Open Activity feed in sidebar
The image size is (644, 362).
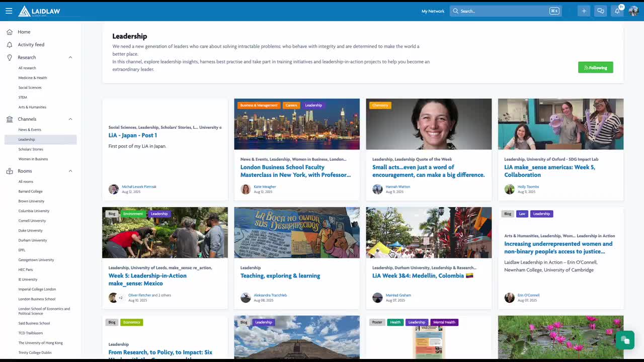click(31, 45)
